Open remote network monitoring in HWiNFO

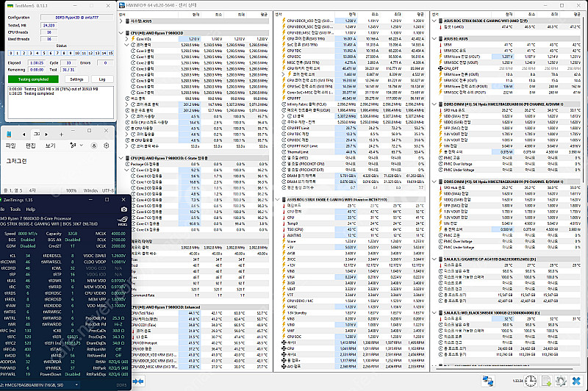pos(488,381)
